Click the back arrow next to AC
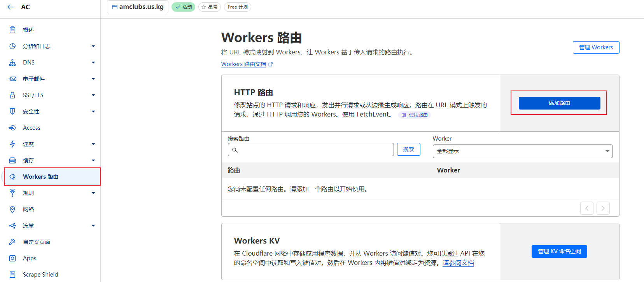Viewport: 644px width, 282px height. point(10,7)
